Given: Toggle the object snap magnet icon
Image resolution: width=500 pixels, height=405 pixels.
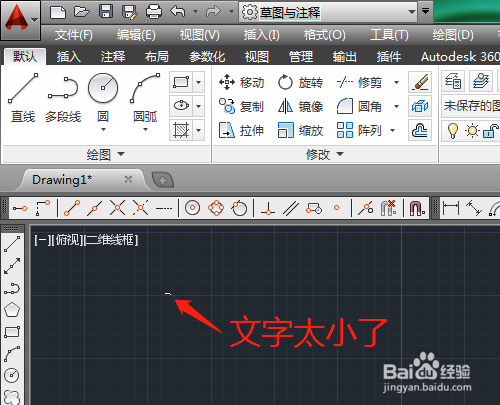Looking at the screenshot, I should click(x=417, y=209).
